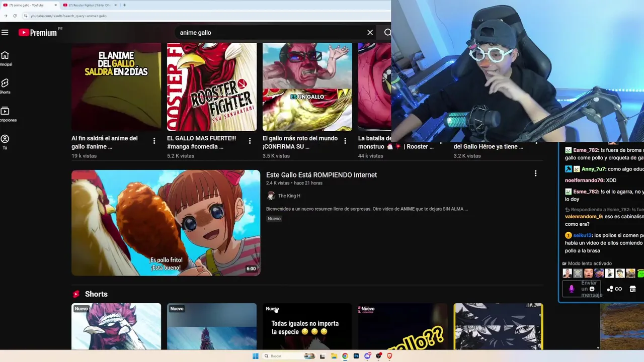
Task: Open Shorts in the YouTube sidebar
Action: tap(5, 86)
